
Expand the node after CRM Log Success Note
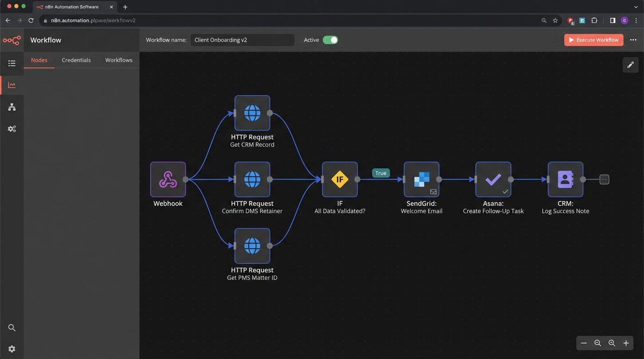[x=604, y=179]
